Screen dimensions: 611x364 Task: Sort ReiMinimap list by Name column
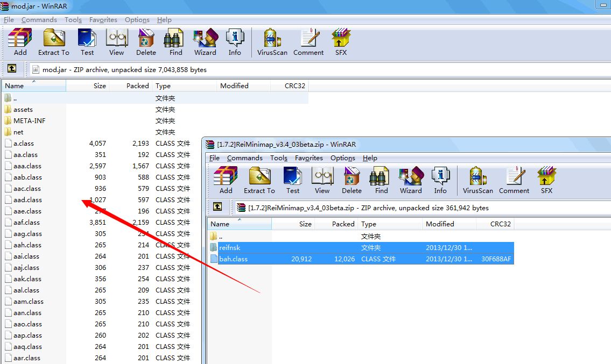pyautogui.click(x=240, y=224)
